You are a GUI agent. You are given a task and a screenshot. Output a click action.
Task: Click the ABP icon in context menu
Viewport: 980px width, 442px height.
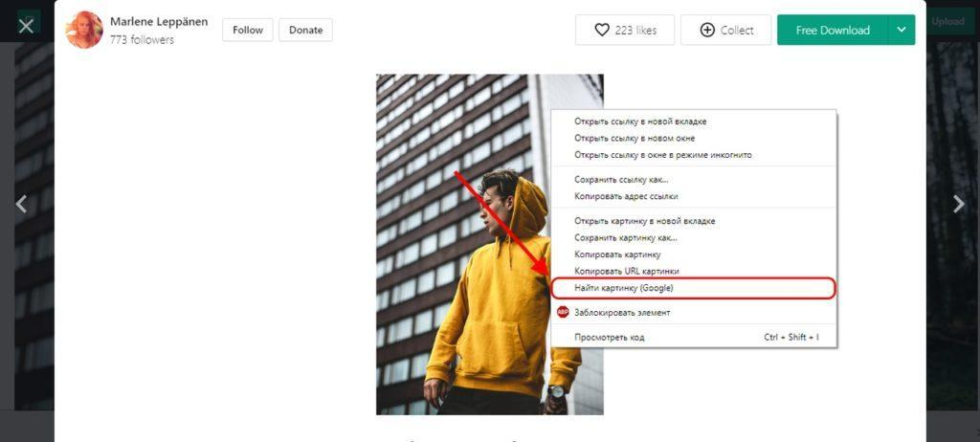click(563, 312)
